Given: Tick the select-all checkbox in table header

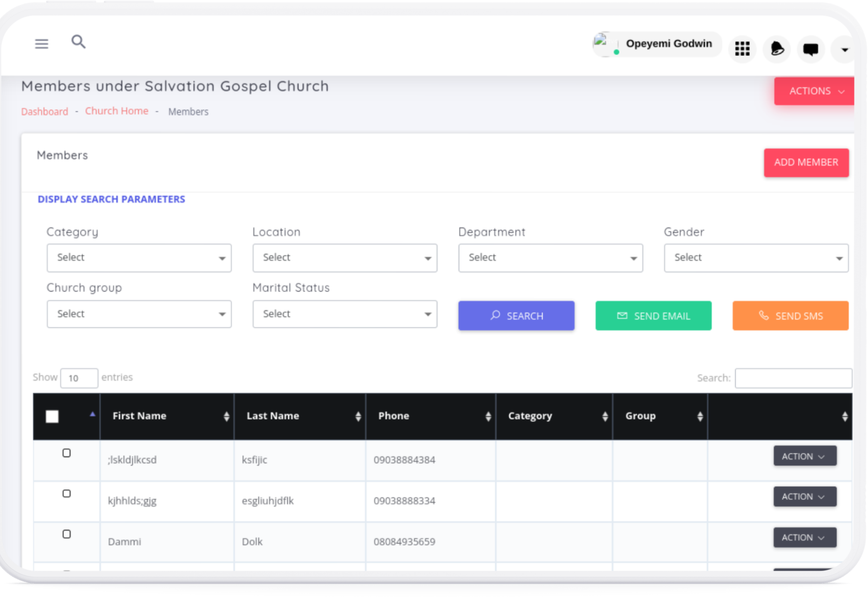Looking at the screenshot, I should click(52, 417).
